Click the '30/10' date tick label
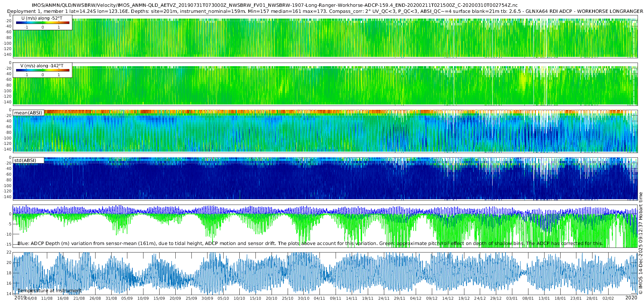644x304 pixels. (x=303, y=298)
